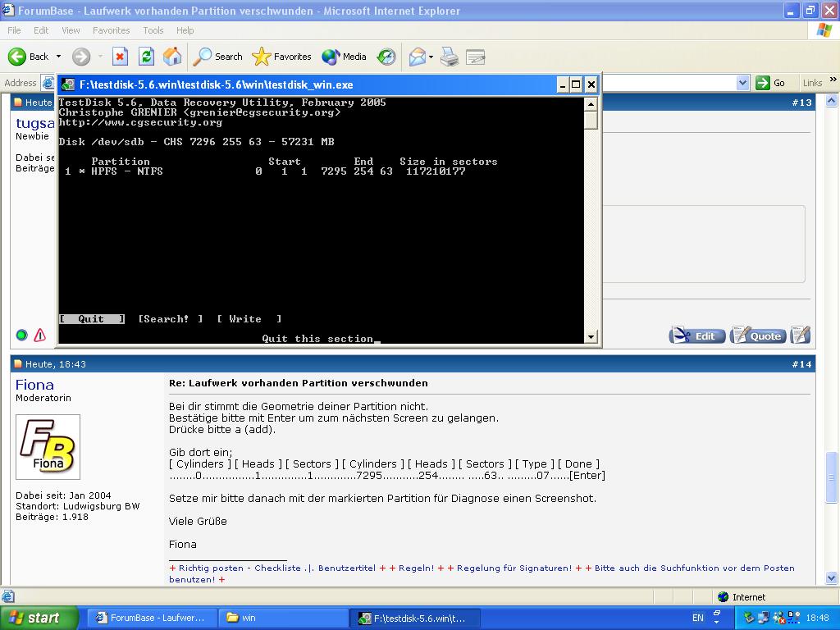The width and height of the screenshot is (840, 630).
Task: Click the Refresh page icon
Action: (x=146, y=57)
